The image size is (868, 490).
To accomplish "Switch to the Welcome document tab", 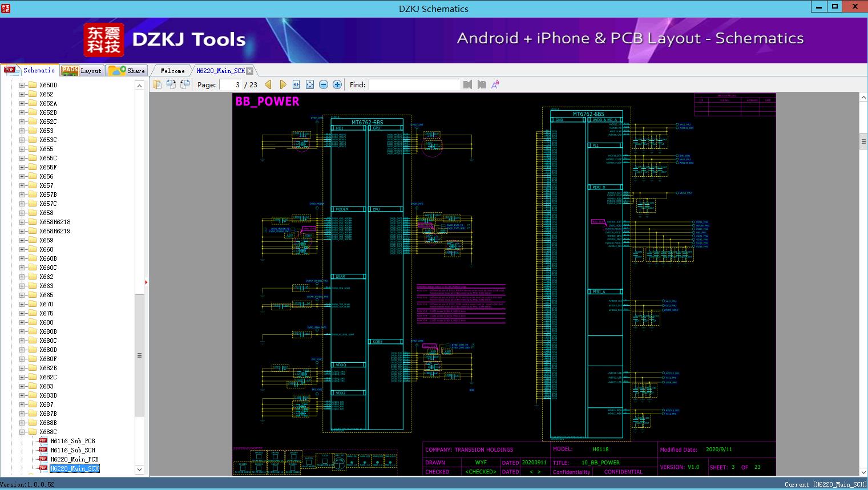I will pos(172,71).
